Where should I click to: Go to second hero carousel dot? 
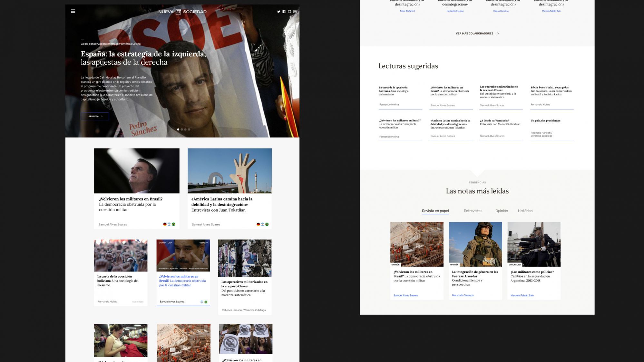point(182,129)
